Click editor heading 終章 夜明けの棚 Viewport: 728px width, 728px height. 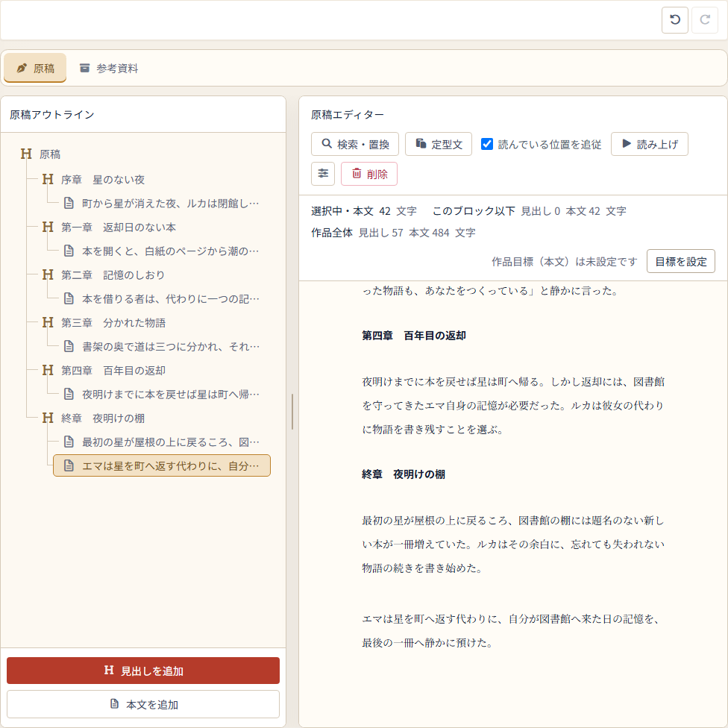(404, 474)
